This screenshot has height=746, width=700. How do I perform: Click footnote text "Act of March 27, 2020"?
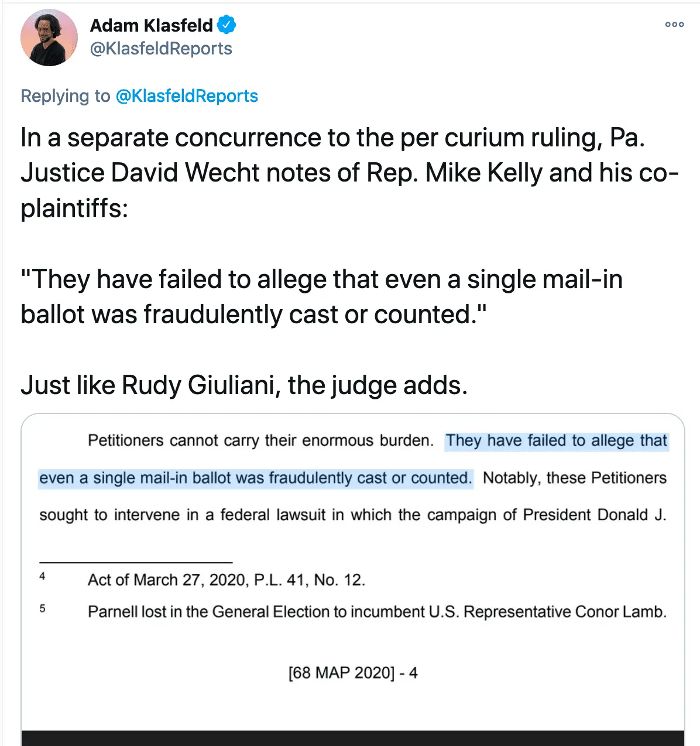[x=226, y=580]
